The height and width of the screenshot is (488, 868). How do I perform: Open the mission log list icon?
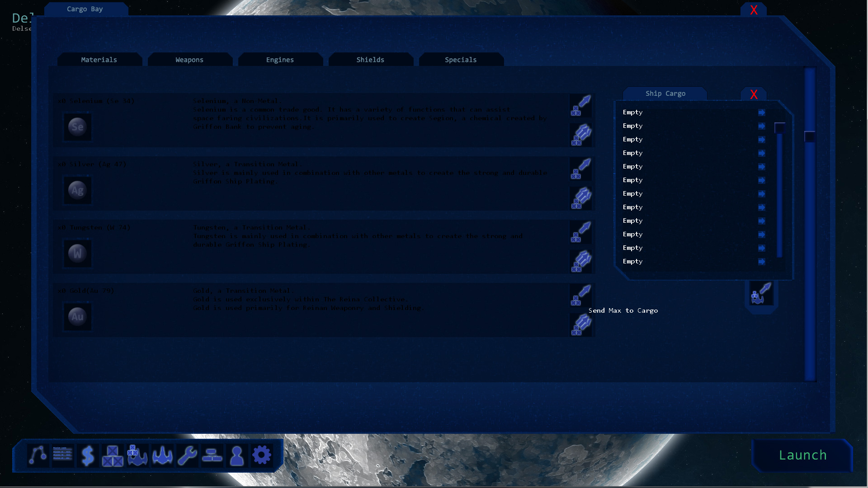(x=63, y=455)
